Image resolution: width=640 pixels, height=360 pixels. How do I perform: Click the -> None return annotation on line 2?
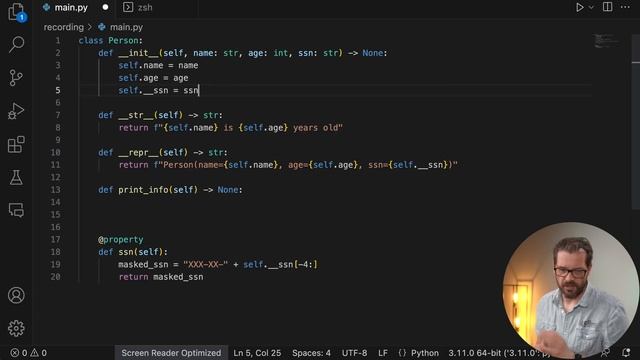point(365,53)
